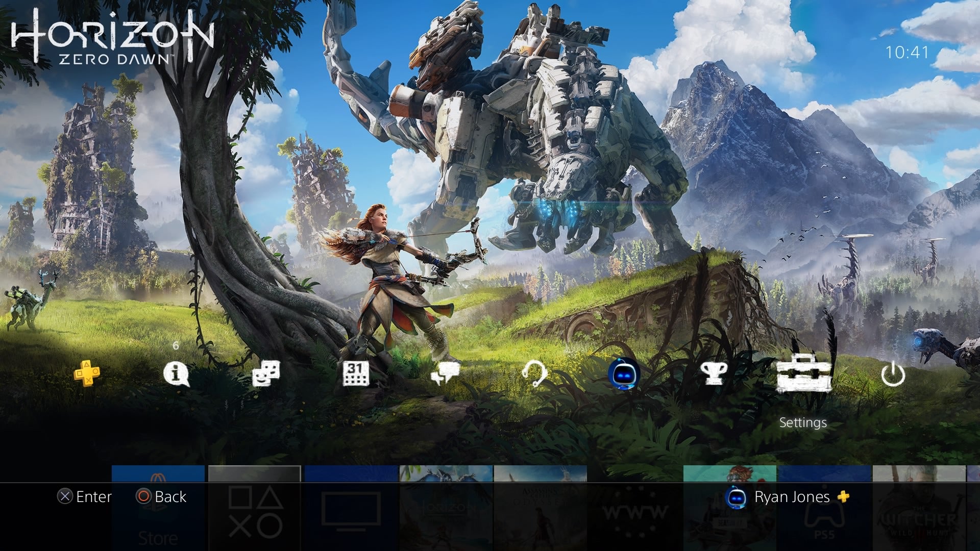This screenshot has width=980, height=551.
Task: Click the notification count 6
Action: click(x=176, y=345)
